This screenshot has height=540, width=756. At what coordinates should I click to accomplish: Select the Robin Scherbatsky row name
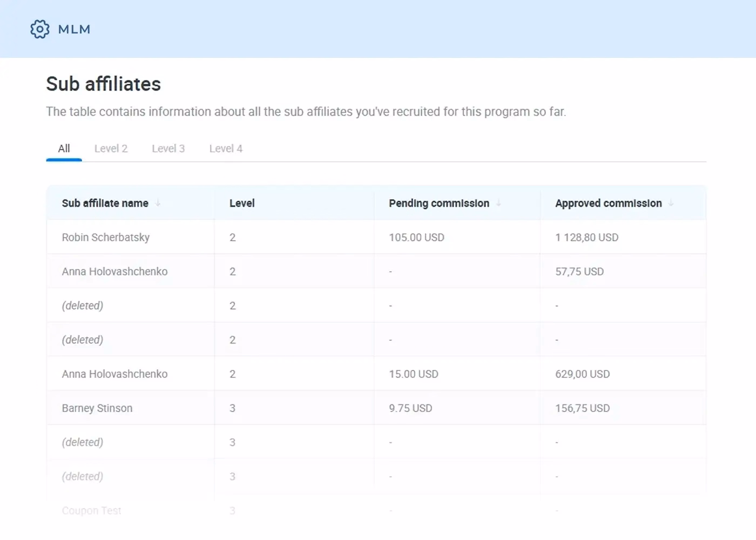(105, 238)
